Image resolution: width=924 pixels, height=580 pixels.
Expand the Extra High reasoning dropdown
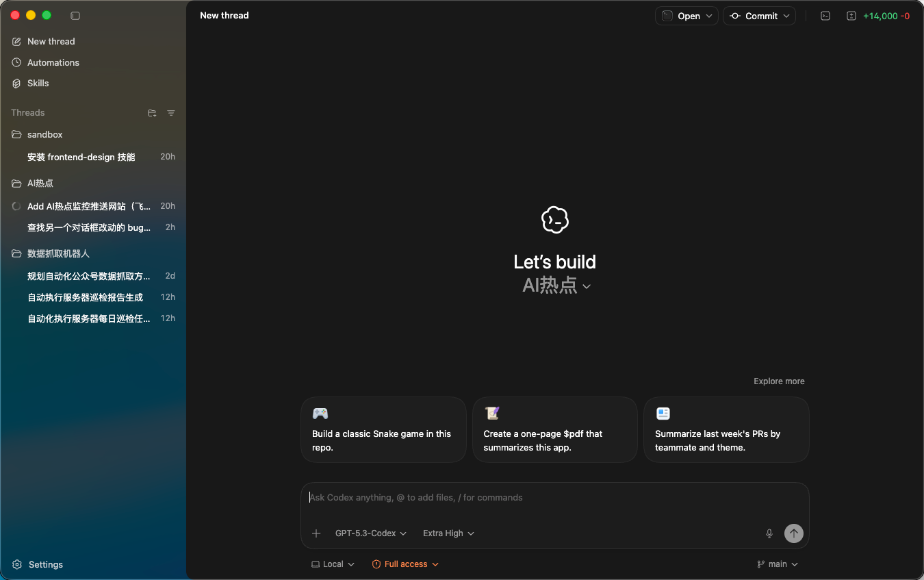[x=448, y=533]
